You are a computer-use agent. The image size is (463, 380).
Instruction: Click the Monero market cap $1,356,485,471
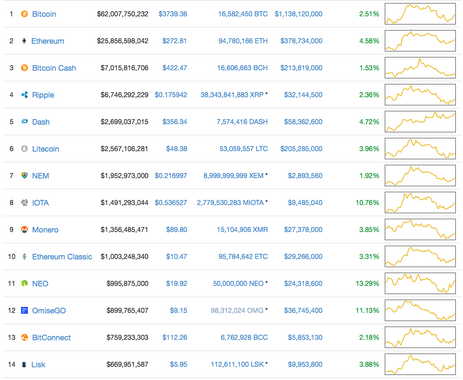point(124,230)
